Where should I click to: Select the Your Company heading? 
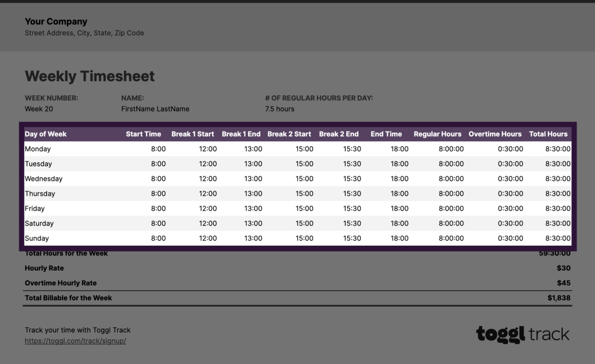(56, 21)
